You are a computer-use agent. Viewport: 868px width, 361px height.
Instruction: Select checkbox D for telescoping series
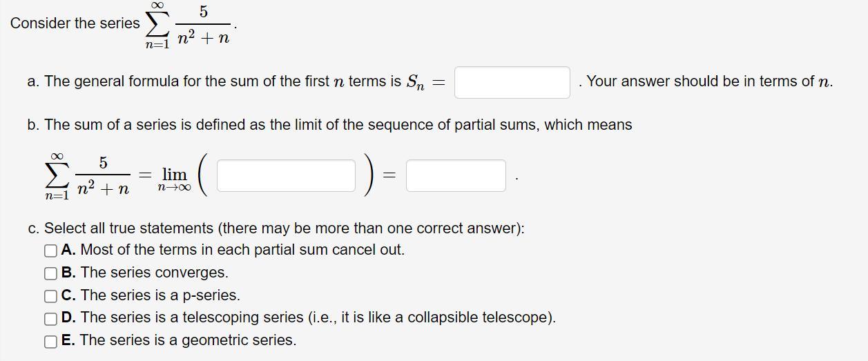[x=50, y=318]
